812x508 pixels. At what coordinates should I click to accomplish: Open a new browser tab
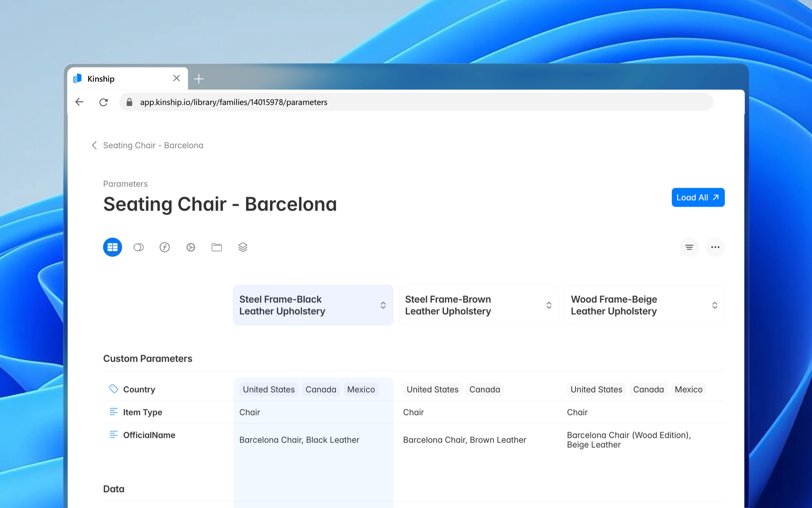click(198, 79)
